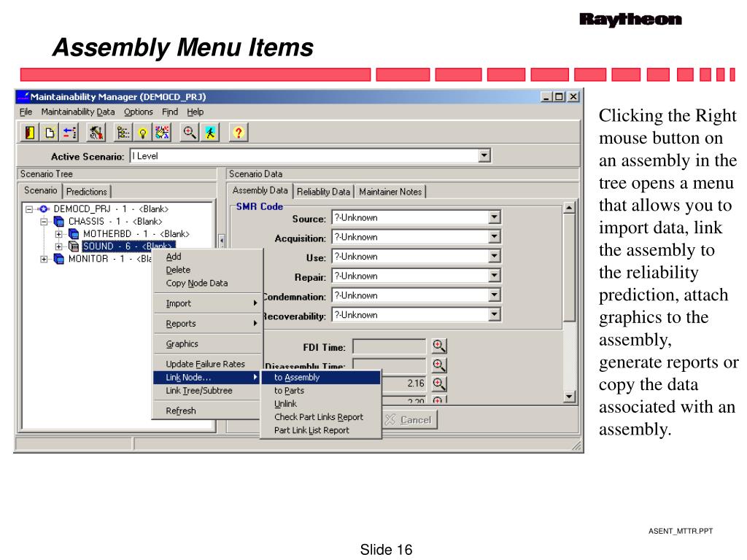The image size is (747, 560).
Task: Click the hammer and wrench tools icon
Action: click(x=96, y=133)
